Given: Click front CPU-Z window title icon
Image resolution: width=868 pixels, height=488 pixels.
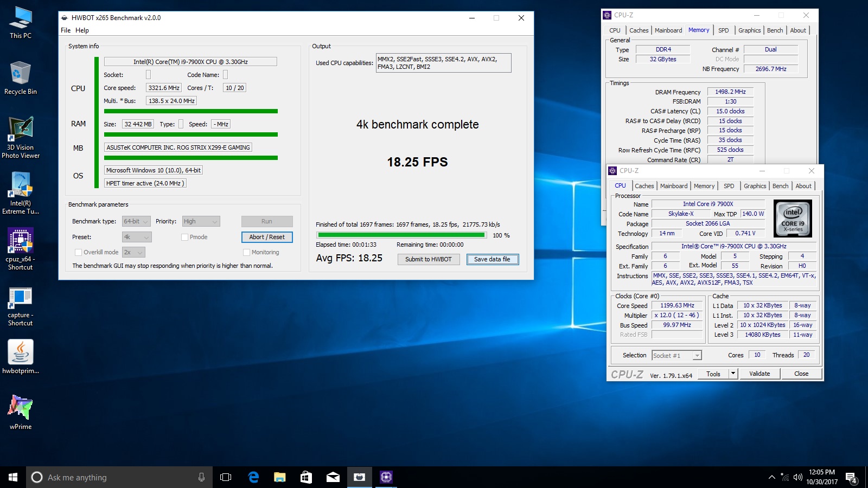Looking at the screenshot, I should (x=612, y=171).
